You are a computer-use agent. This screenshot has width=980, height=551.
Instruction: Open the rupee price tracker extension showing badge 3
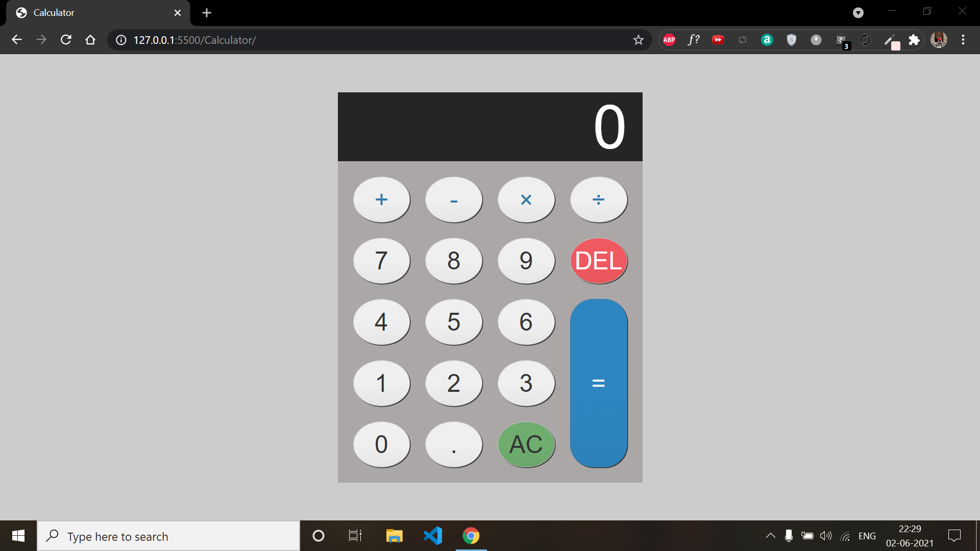tap(841, 40)
